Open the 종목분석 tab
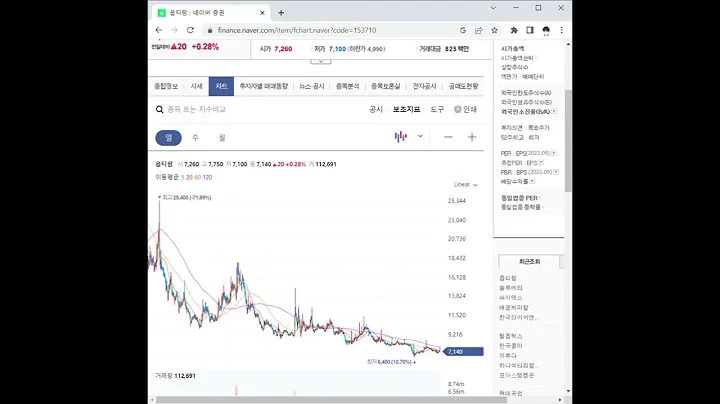Viewport: 720px width, 404px height. [348, 86]
